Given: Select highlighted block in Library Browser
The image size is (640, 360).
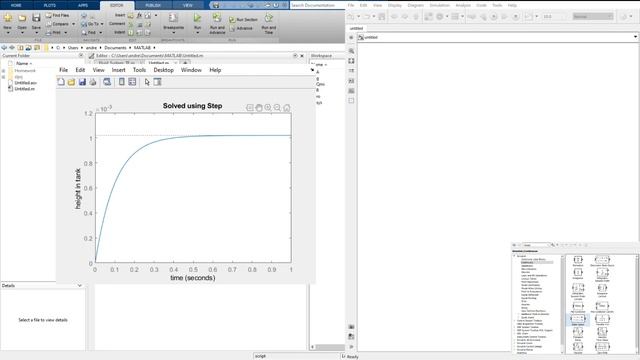Looking at the screenshot, I should (x=578, y=319).
